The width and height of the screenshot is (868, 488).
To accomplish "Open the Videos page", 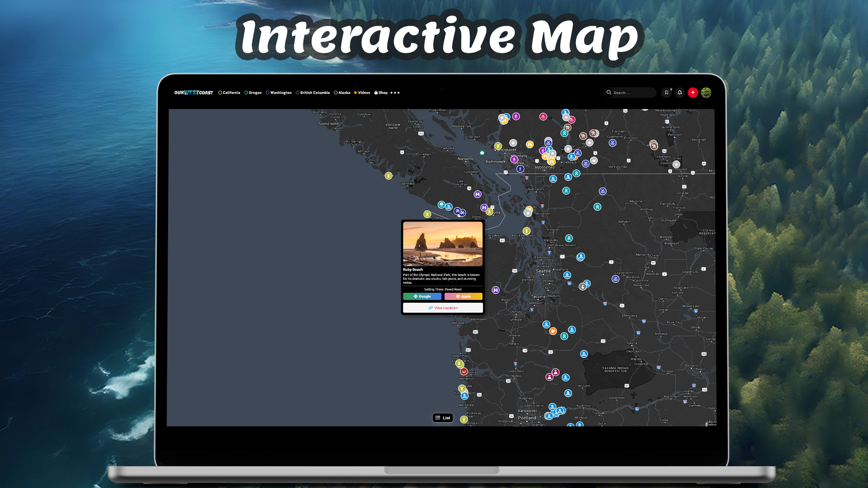I will [x=362, y=93].
